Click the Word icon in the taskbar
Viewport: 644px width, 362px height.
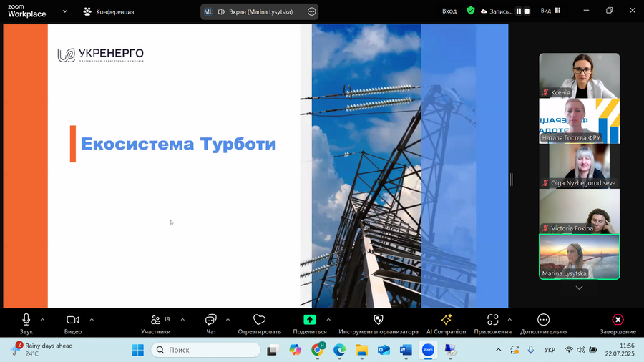pos(406,350)
